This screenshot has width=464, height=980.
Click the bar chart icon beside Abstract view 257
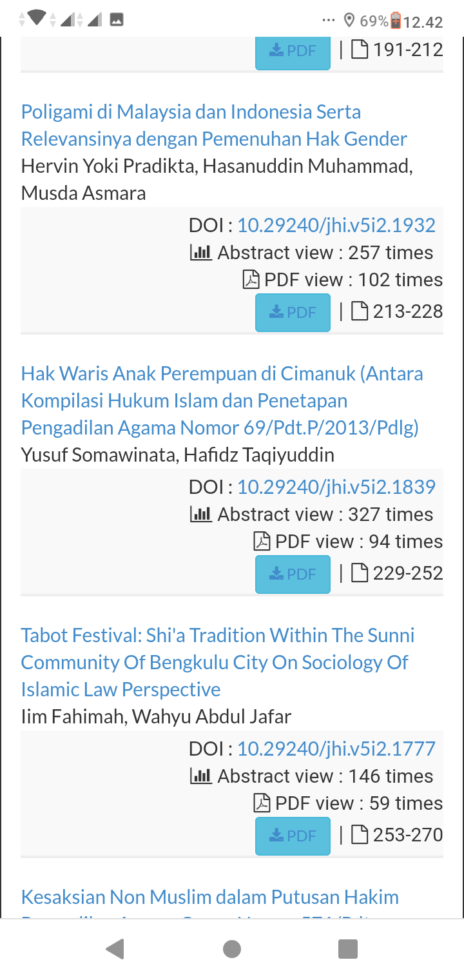click(x=201, y=253)
